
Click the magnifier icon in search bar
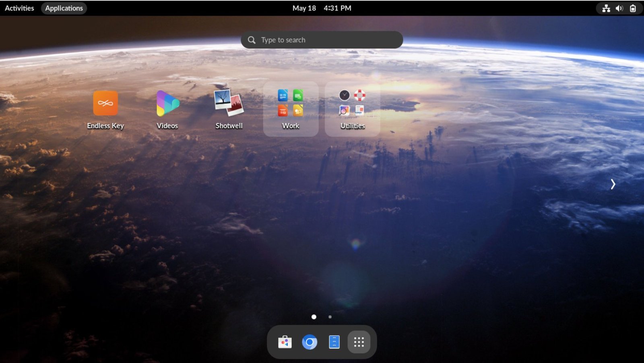click(252, 40)
